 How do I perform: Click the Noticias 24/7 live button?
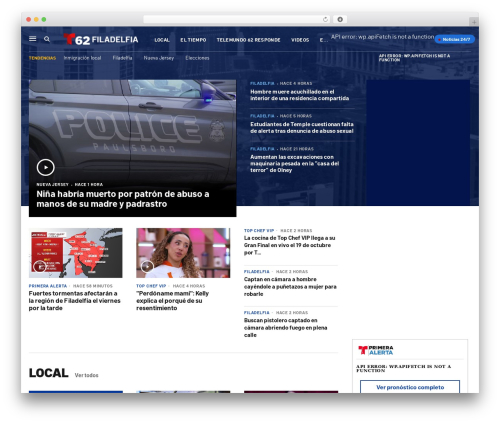coord(455,39)
